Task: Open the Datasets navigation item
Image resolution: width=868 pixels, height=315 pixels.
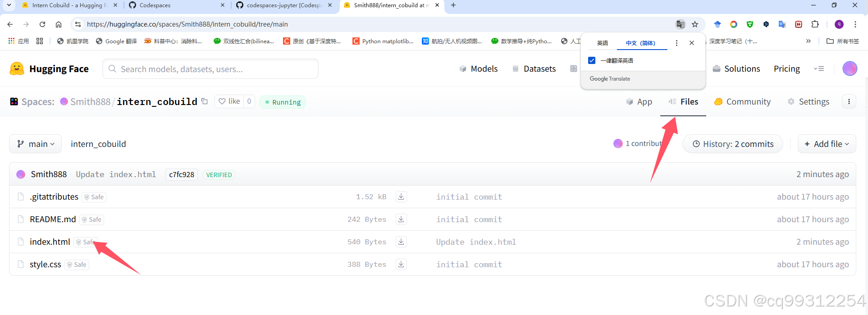Action: pyautogui.click(x=534, y=68)
